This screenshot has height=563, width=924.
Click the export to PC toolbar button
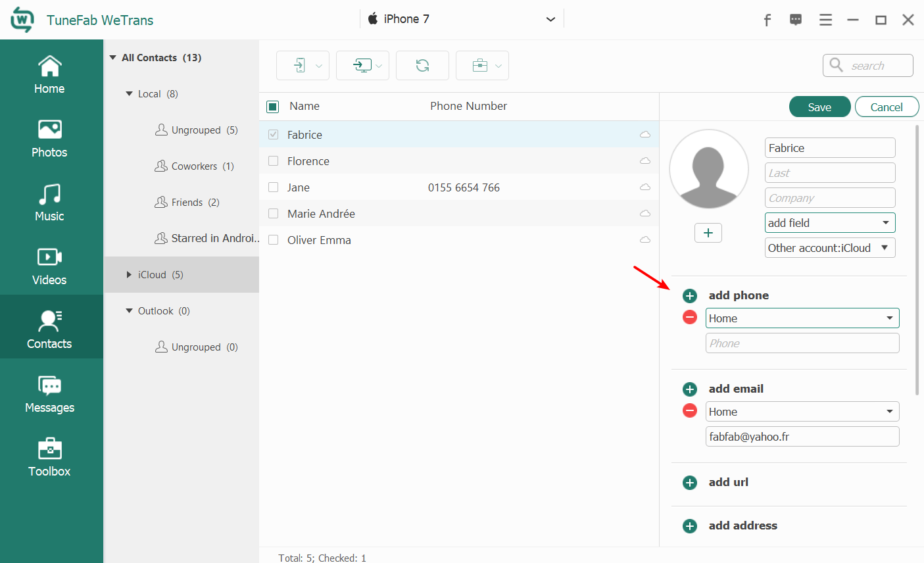[x=362, y=65]
